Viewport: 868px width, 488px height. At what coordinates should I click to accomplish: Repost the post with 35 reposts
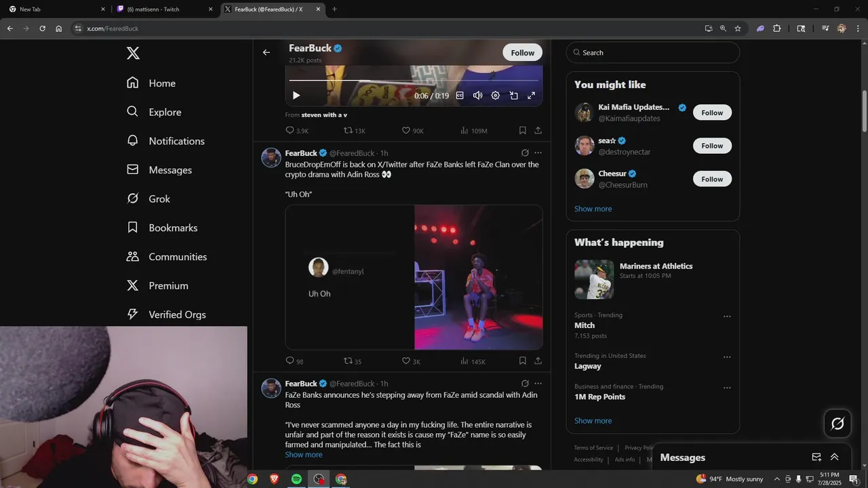[x=353, y=361]
